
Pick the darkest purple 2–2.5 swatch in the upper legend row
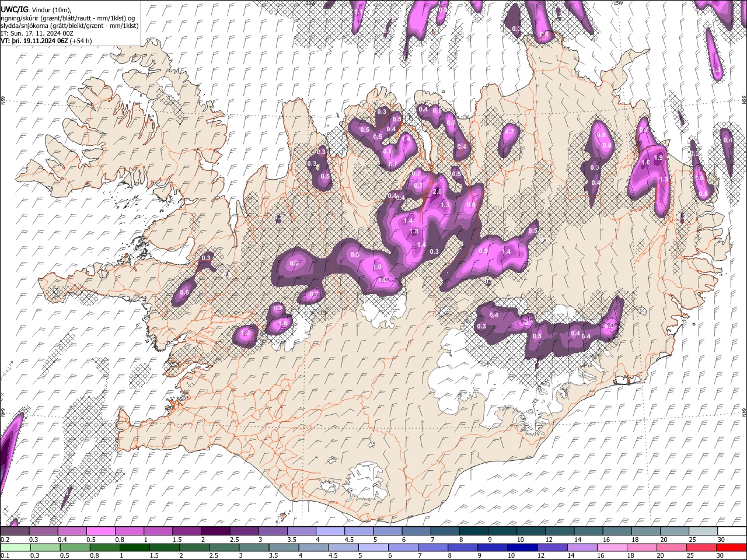tap(215, 531)
